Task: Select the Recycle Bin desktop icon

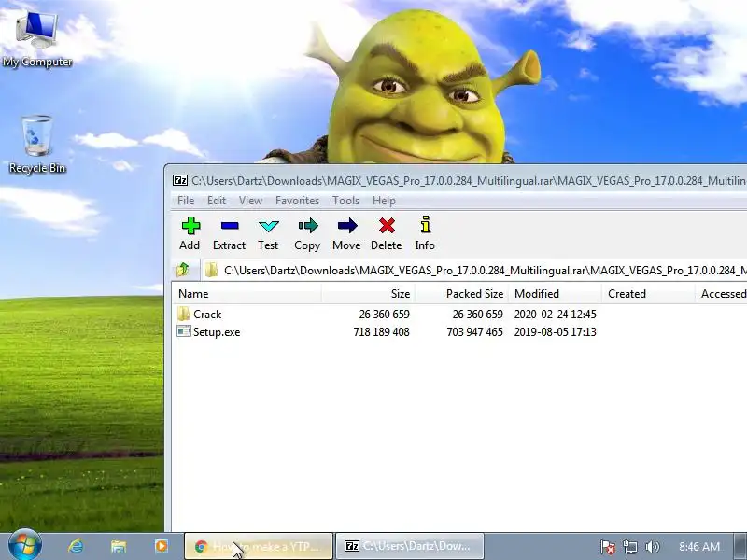Action: (37, 145)
